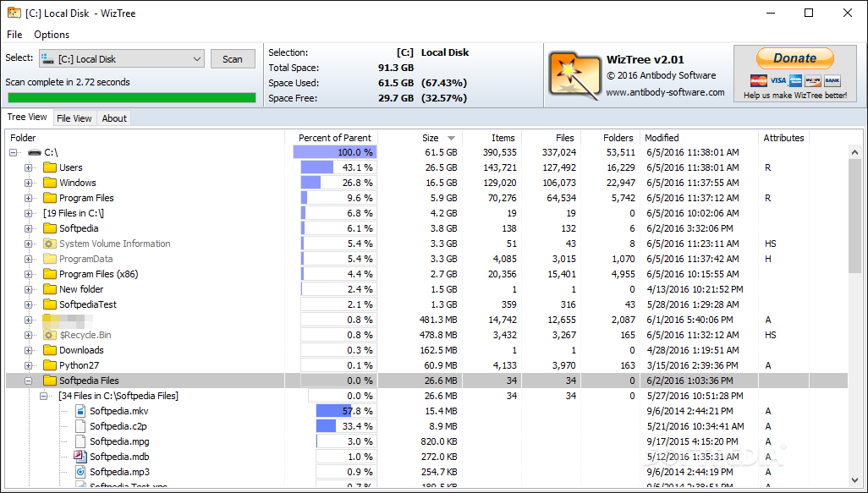Expand the Program Files folder node

[28, 198]
